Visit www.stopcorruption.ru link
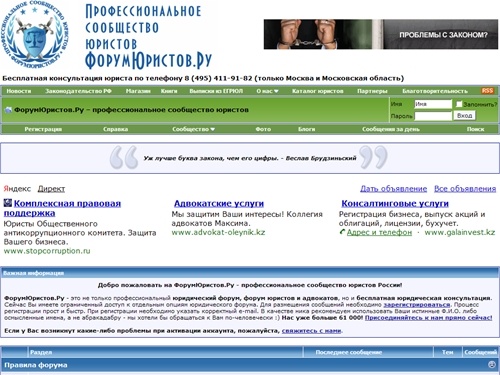This screenshot has width=500, height=375. 47,251
